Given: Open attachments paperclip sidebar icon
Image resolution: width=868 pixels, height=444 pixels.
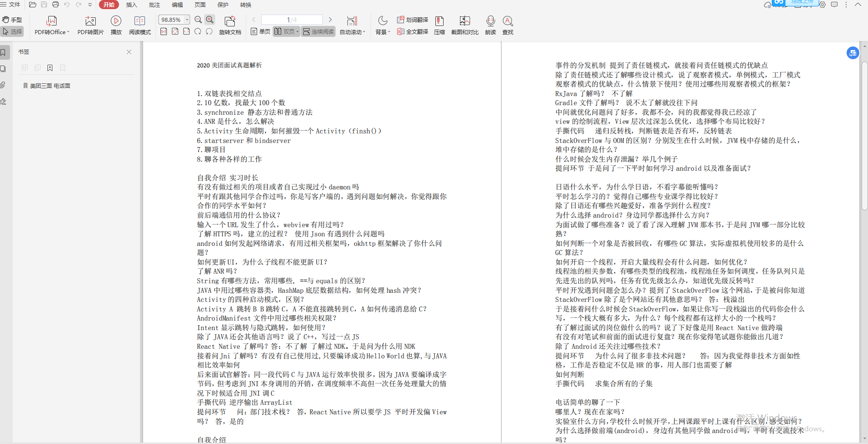Looking at the screenshot, I should pyautogui.click(x=3, y=85).
